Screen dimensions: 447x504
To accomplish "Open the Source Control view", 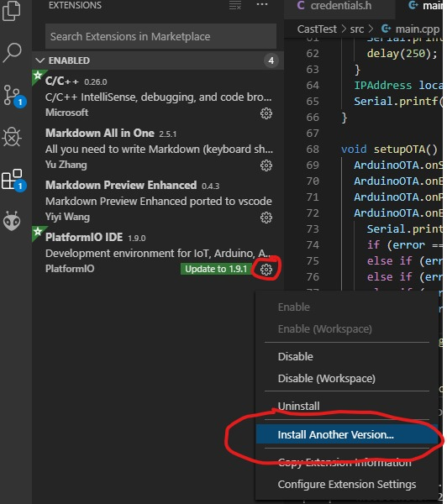I will (x=13, y=96).
